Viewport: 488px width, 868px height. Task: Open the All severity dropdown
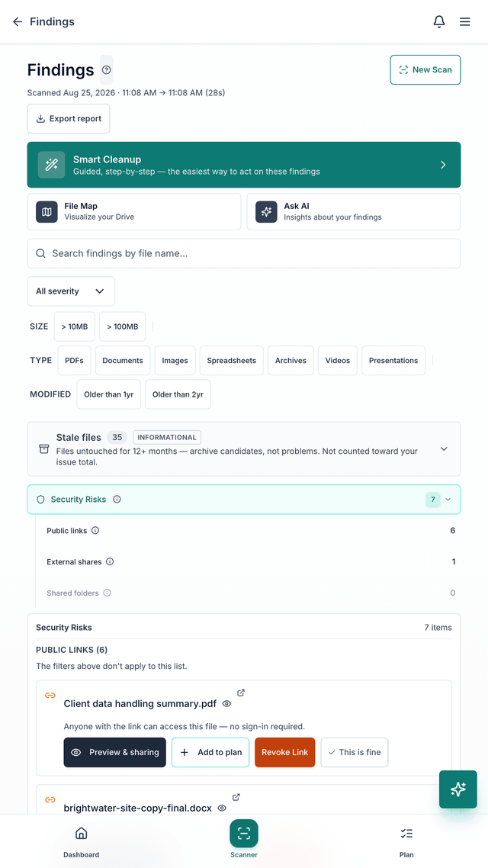point(71,291)
